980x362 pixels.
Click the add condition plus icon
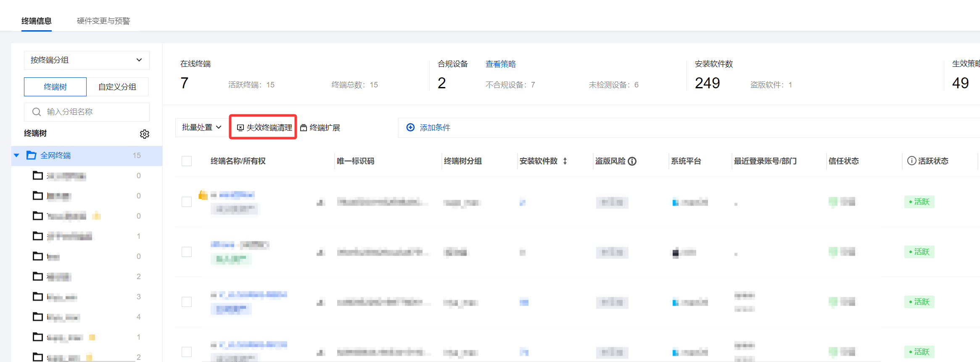point(410,127)
